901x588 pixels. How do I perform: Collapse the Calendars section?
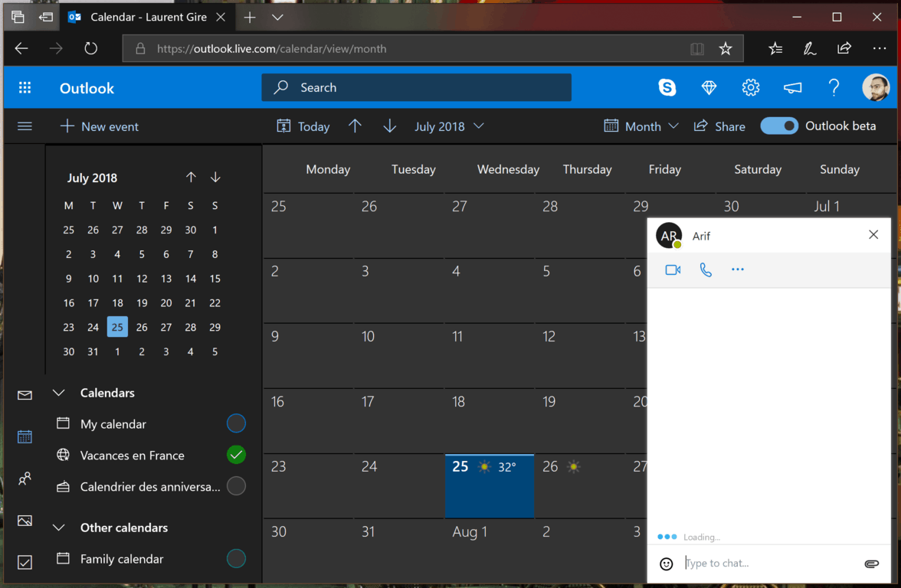(x=58, y=393)
